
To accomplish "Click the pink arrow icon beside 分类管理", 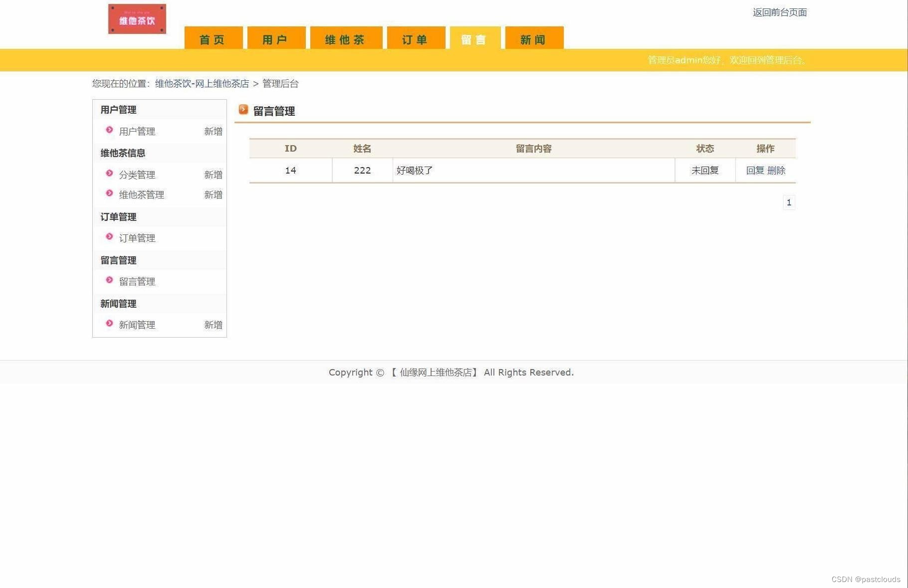I will [x=109, y=174].
